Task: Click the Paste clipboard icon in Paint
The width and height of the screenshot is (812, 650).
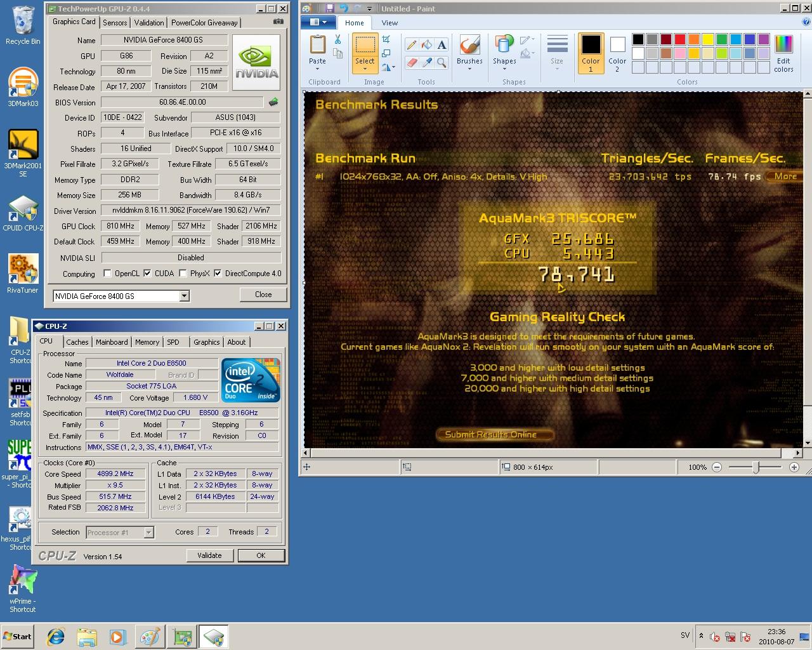Action: click(x=317, y=46)
